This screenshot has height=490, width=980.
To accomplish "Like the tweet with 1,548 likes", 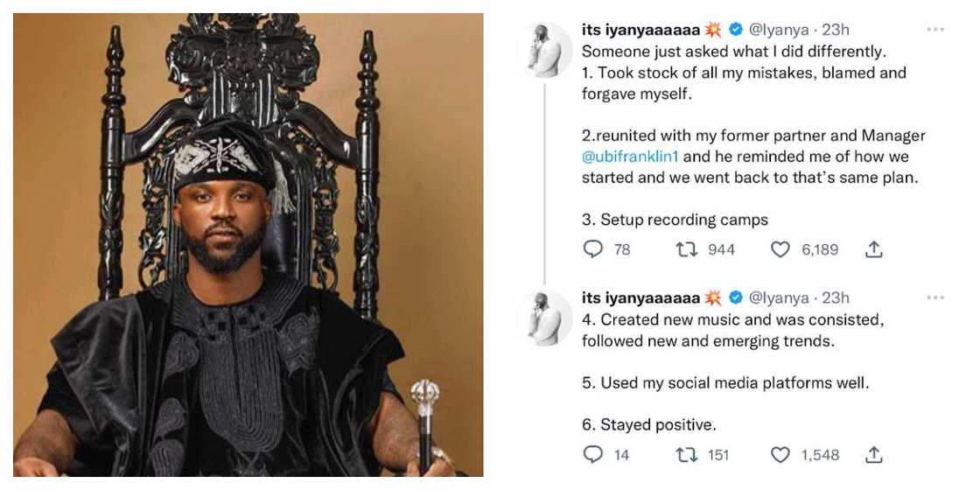I will (780, 455).
